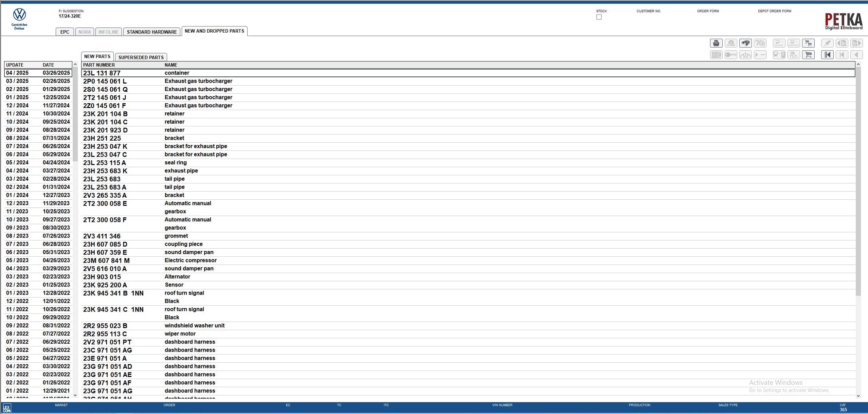Viewport: 868px width, 414px height.
Task: Open the binoculars search tool
Action: pos(746,43)
